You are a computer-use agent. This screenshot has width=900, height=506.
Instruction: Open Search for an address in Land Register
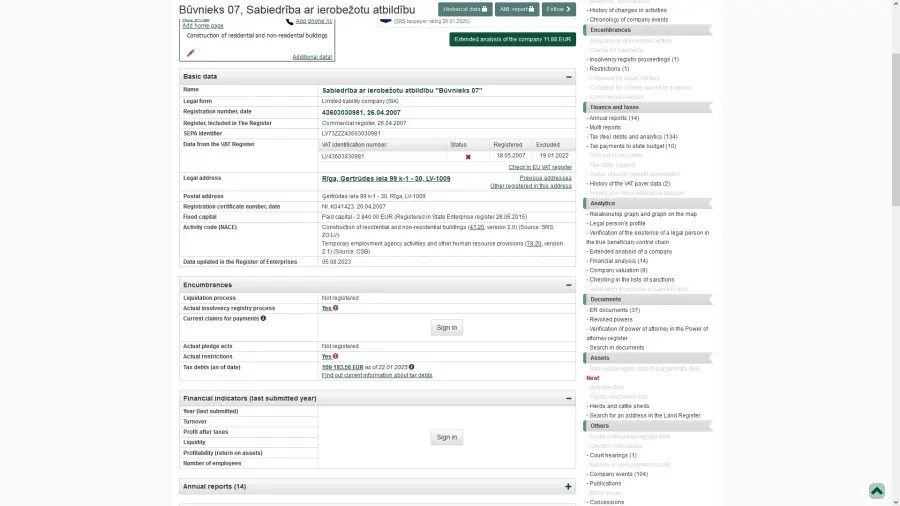click(645, 415)
